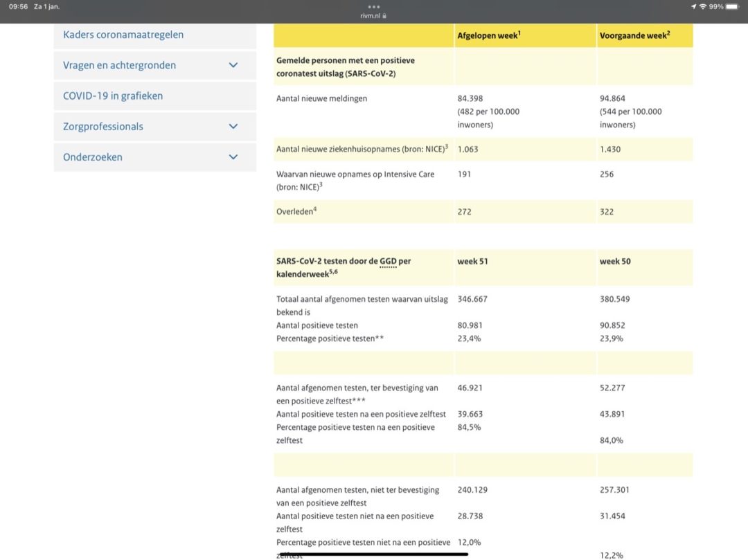Click footnote 3 after ziekenhuisopnames (bron: NICE)
The height and width of the screenshot is (560, 748).
click(x=447, y=147)
